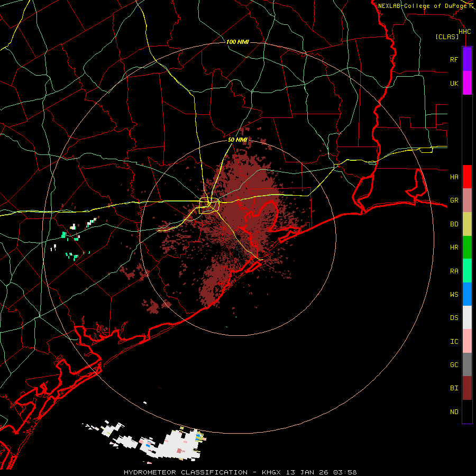Click the UK legend label

click(454, 84)
